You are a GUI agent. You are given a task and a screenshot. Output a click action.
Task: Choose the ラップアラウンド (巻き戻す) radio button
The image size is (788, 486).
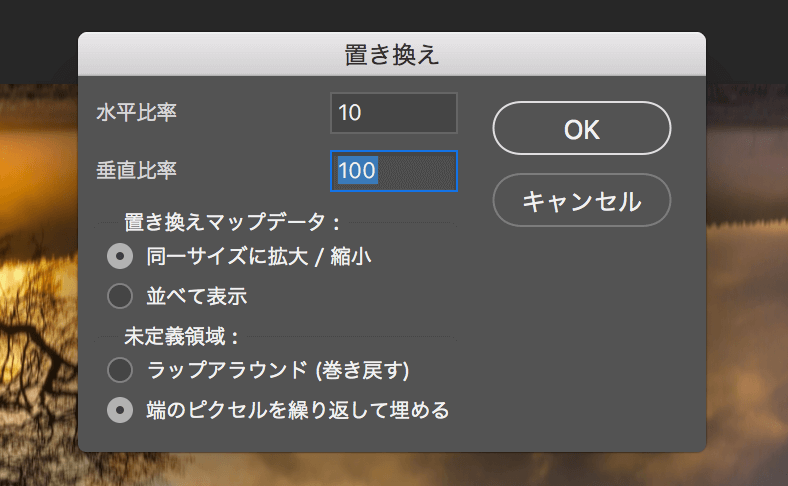[120, 370]
